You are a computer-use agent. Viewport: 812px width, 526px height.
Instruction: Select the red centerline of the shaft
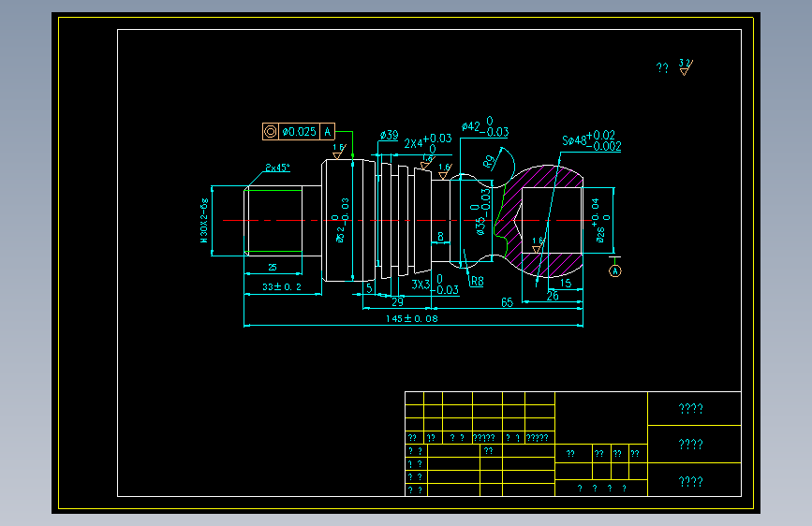tap(408, 221)
